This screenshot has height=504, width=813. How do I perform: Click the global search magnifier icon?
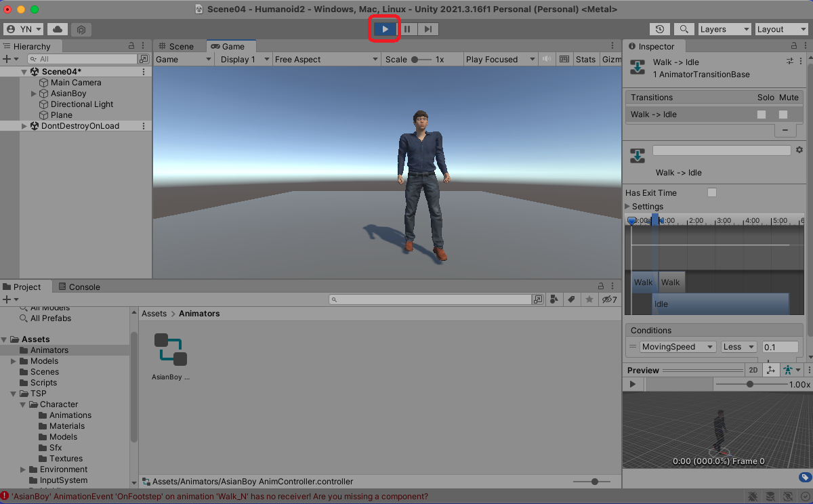tap(684, 29)
